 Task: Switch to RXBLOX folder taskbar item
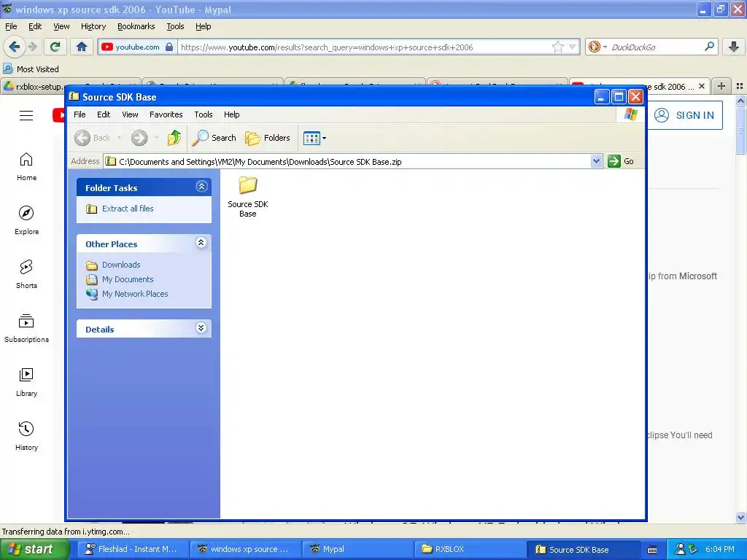point(469,549)
